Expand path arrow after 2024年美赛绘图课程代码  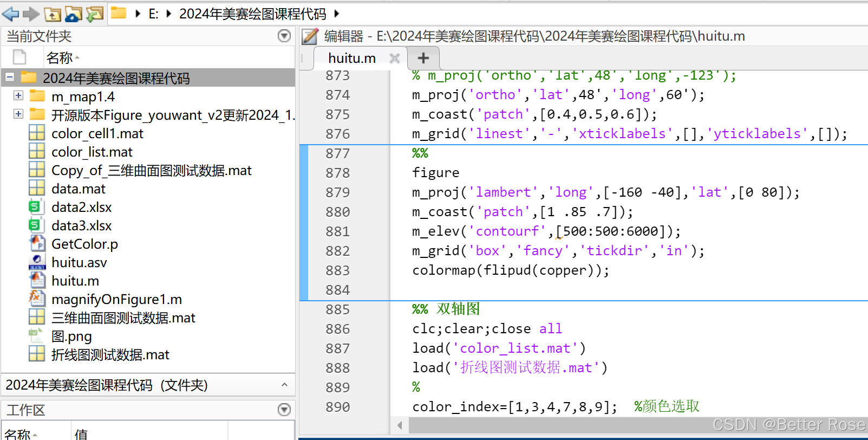click(x=336, y=14)
